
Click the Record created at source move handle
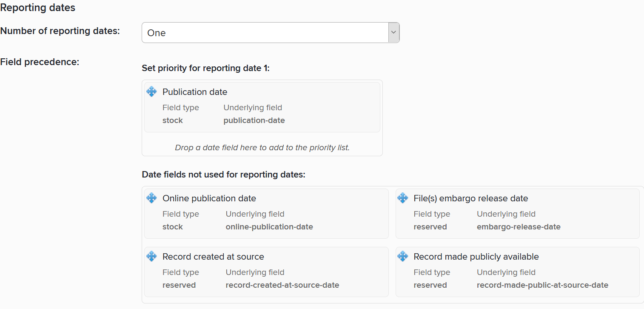click(x=151, y=256)
